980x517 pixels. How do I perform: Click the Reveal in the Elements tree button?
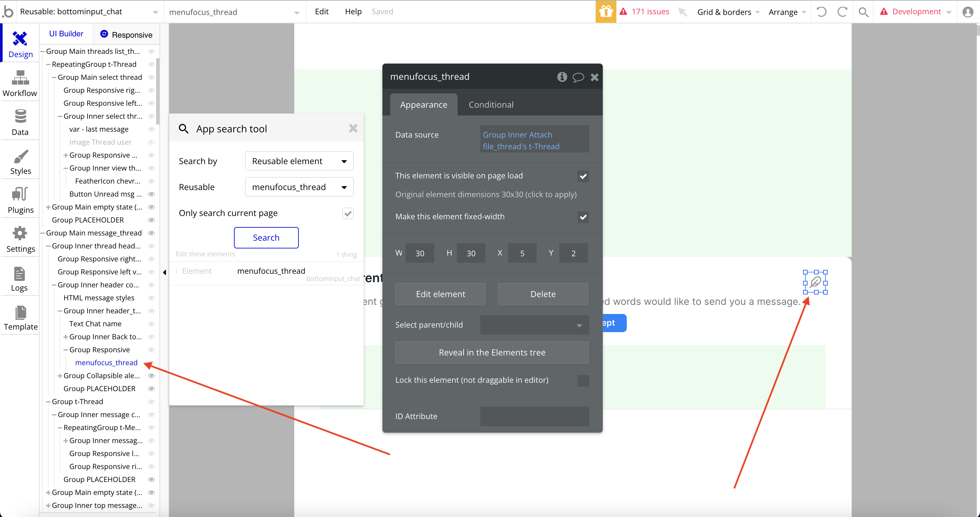click(492, 353)
